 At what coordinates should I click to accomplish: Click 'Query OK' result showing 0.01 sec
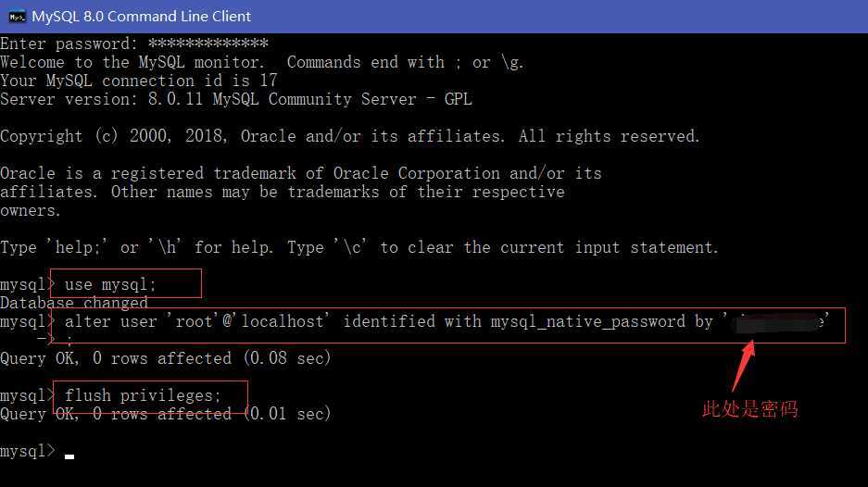[165, 414]
